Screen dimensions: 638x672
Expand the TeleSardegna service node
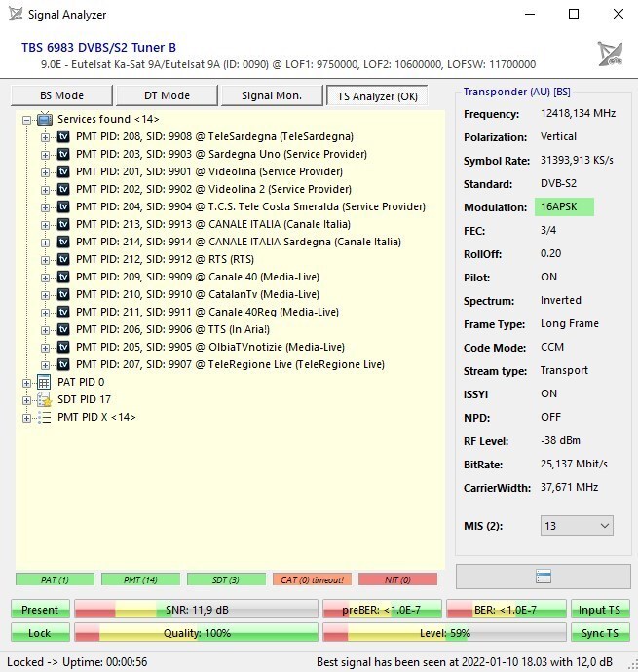[45, 137]
